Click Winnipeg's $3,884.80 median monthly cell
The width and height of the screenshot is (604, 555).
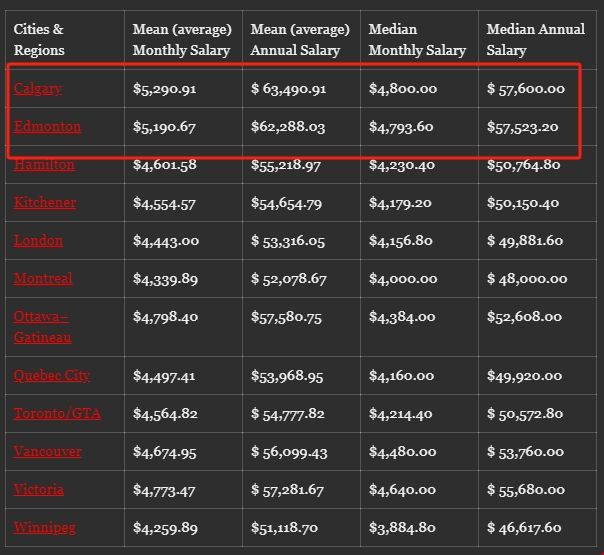[402, 528]
